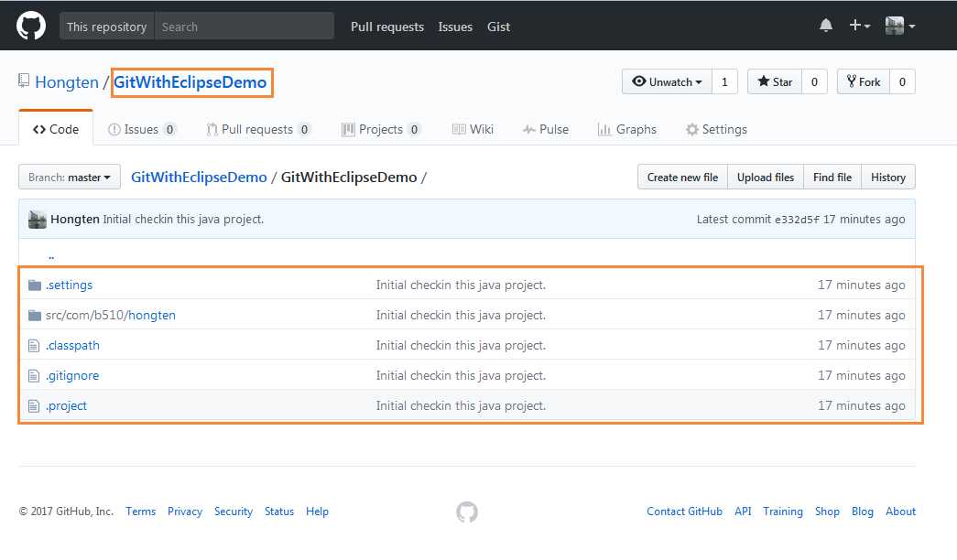Open commit hash e332d5f
The height and width of the screenshot is (560, 957).
[x=797, y=220]
